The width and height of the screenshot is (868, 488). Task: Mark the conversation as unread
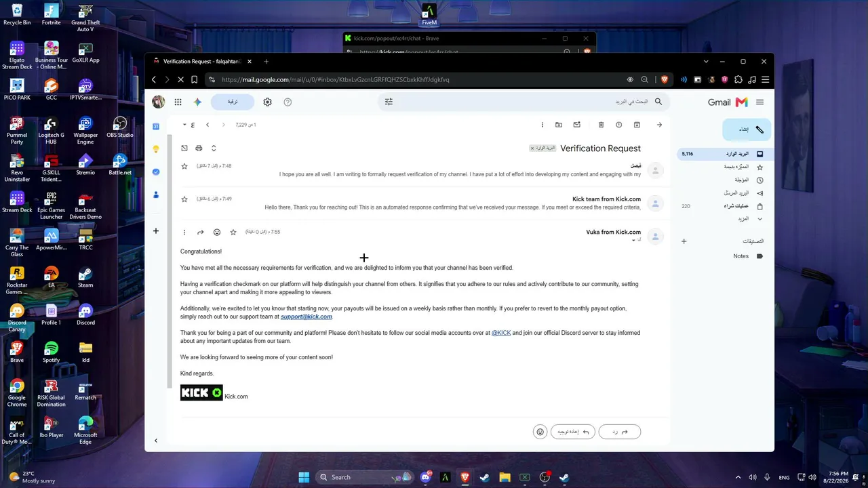[x=576, y=125]
